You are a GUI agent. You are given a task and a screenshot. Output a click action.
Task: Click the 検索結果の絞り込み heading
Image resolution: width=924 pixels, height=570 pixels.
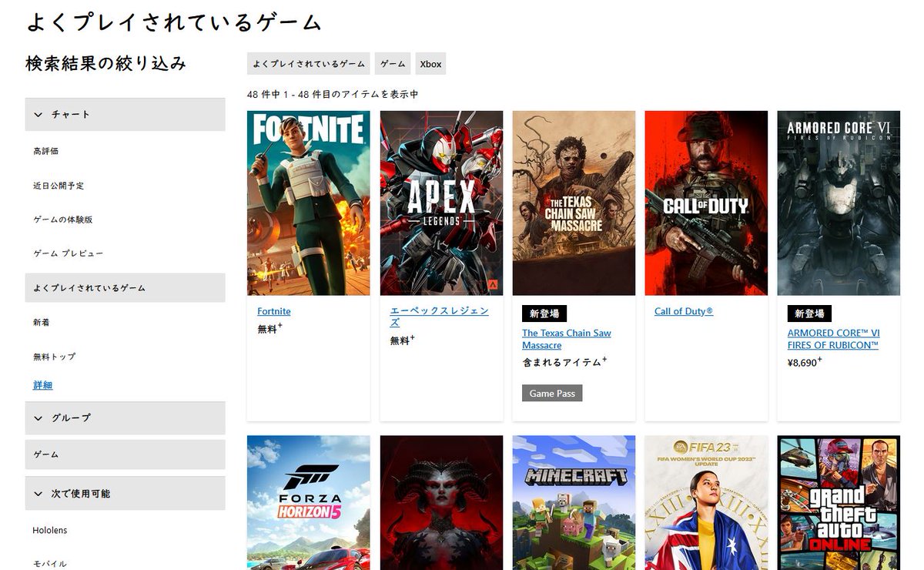(105, 63)
